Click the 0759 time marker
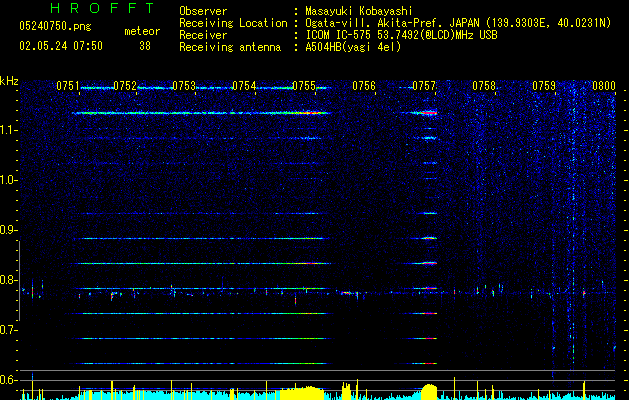629x400 pixels. pyautogui.click(x=544, y=86)
